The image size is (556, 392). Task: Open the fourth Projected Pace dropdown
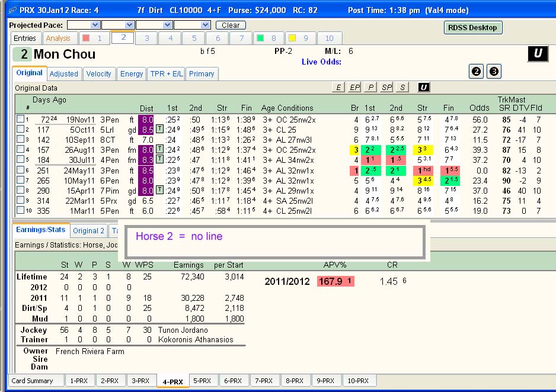205,25
